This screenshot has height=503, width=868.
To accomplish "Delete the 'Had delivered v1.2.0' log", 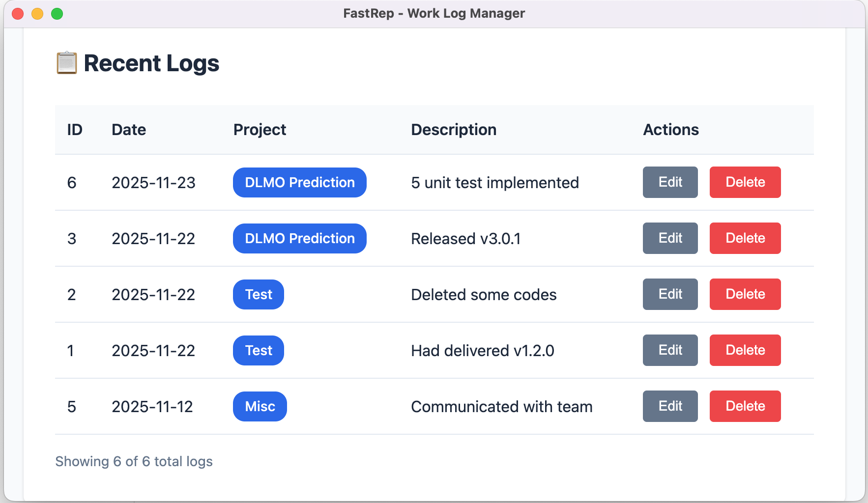I will [745, 350].
